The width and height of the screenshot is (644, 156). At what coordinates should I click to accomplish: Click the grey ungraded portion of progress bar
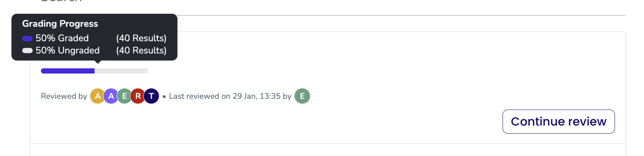click(121, 71)
